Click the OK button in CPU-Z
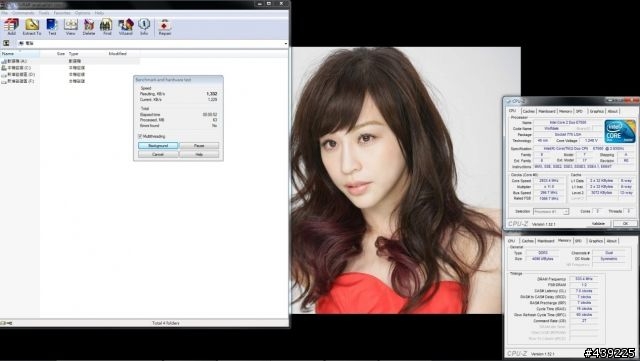The image size is (640, 361). click(x=625, y=223)
